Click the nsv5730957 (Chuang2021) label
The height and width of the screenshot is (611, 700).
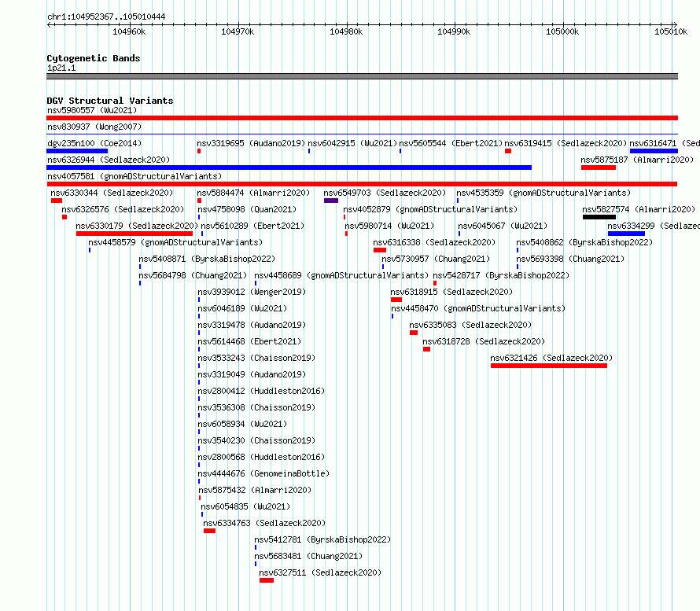click(x=436, y=259)
